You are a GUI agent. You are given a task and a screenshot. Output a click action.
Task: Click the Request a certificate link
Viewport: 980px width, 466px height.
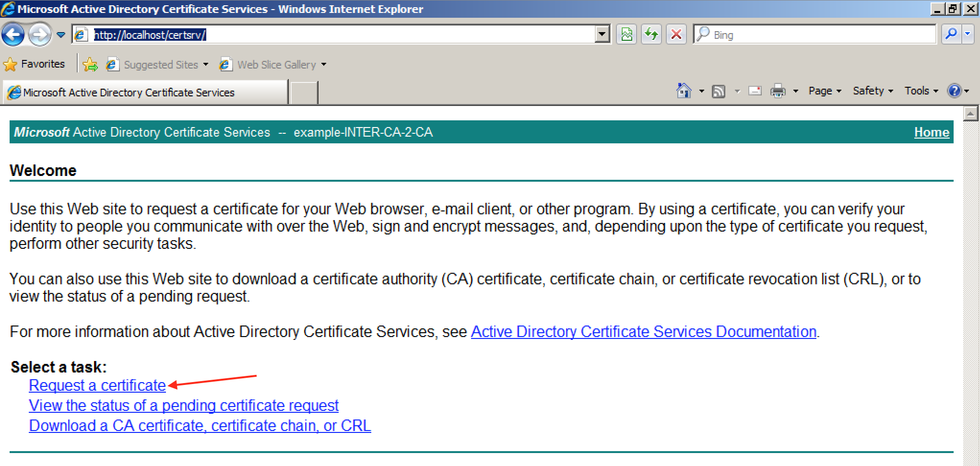(97, 385)
